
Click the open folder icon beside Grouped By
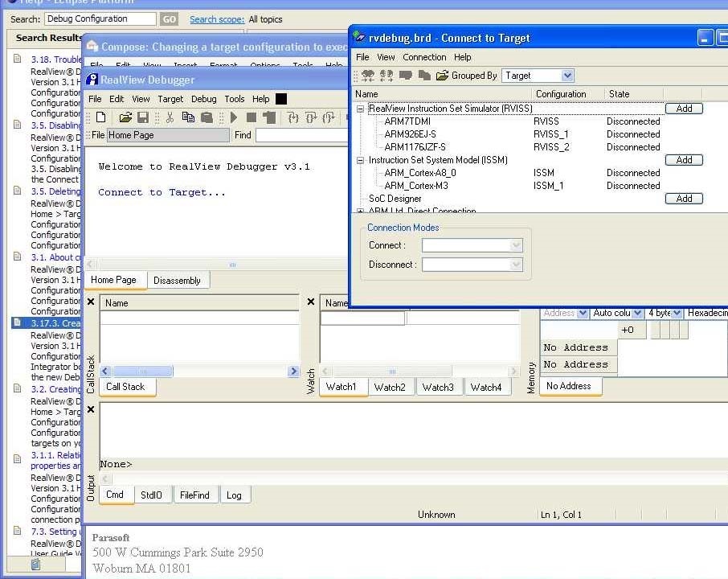click(442, 76)
